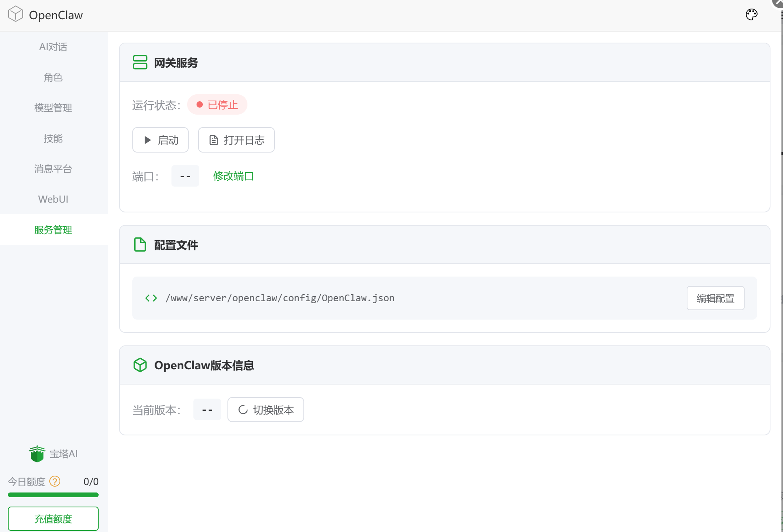Click the 宝塔AI shield logo
783x532 pixels.
click(37, 454)
